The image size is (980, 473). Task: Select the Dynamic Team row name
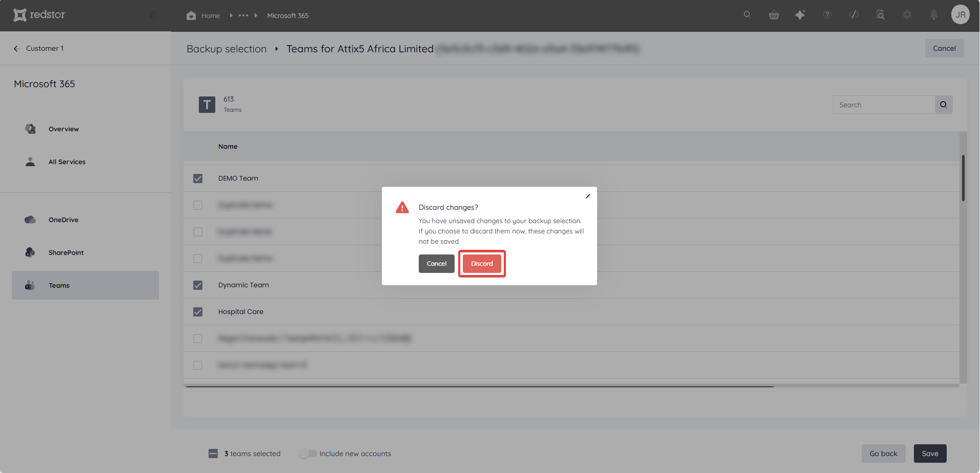[243, 285]
